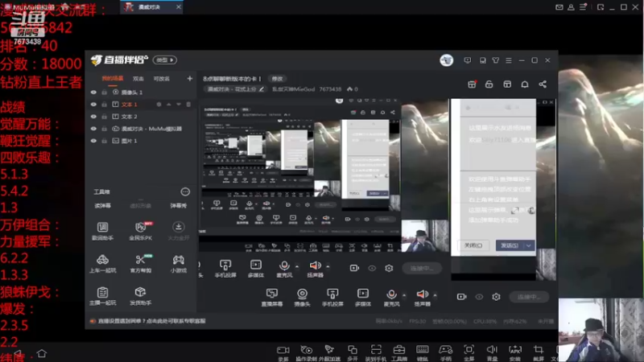Expand microphone options arrow
644x362 pixels.
tap(404, 295)
